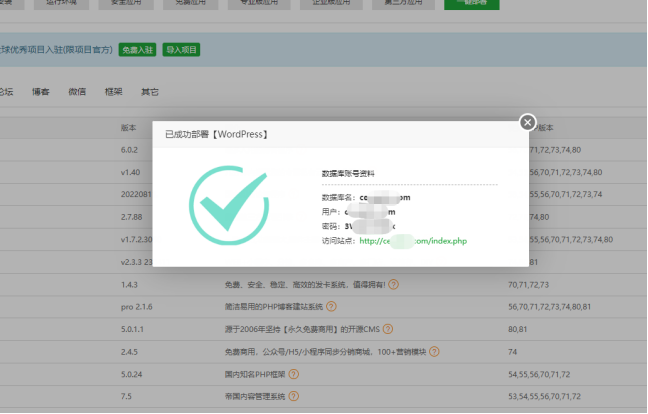The width and height of the screenshot is (648, 414).
Task: Select version cell v1.7.2.30
Action: [x=136, y=240]
